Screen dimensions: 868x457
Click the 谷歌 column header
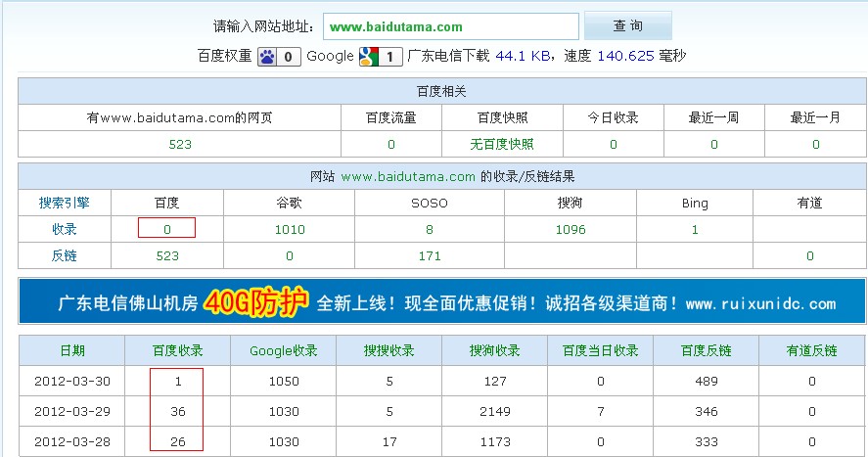pos(289,203)
